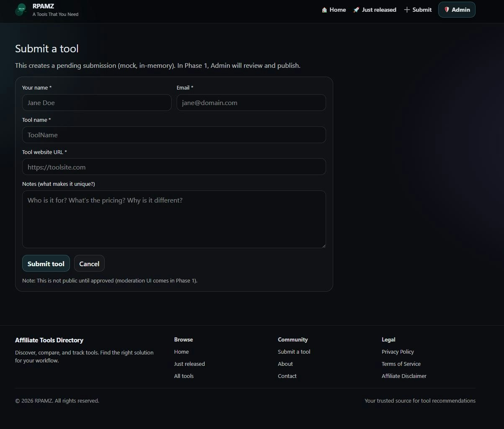The image size is (504, 429).
Task: Go to Submit in the header
Action: click(418, 10)
